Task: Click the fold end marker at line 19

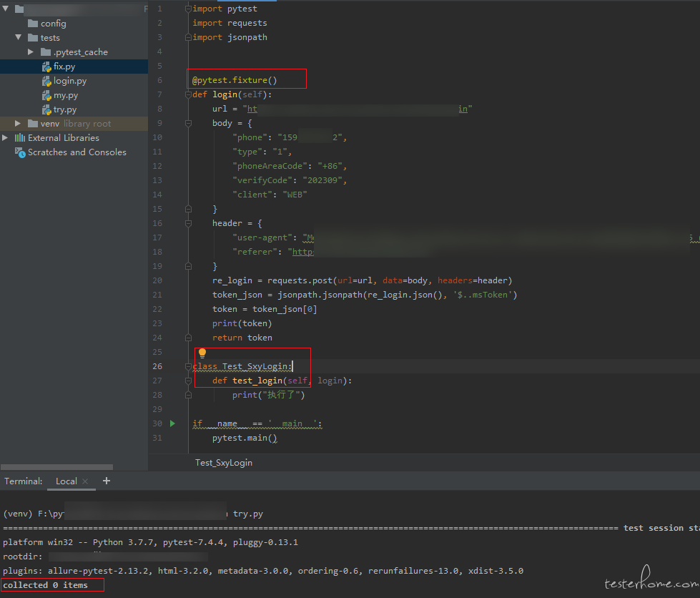Action: coord(188,266)
